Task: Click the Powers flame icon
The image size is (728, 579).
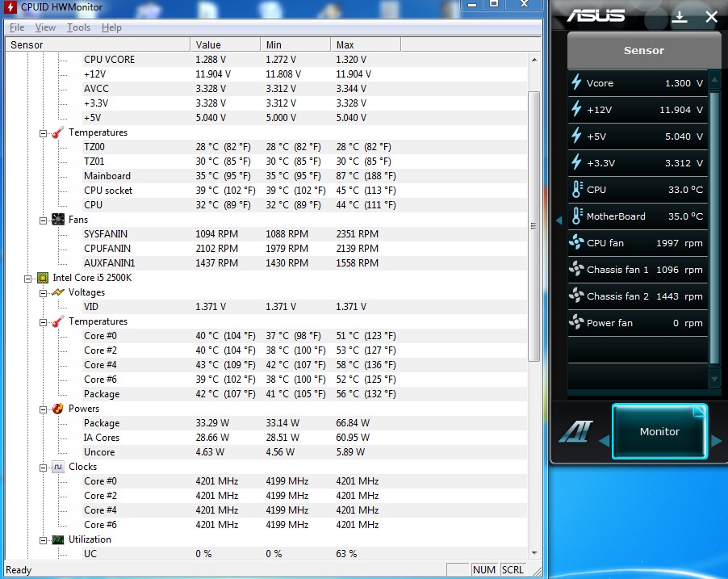Action: 57,409
